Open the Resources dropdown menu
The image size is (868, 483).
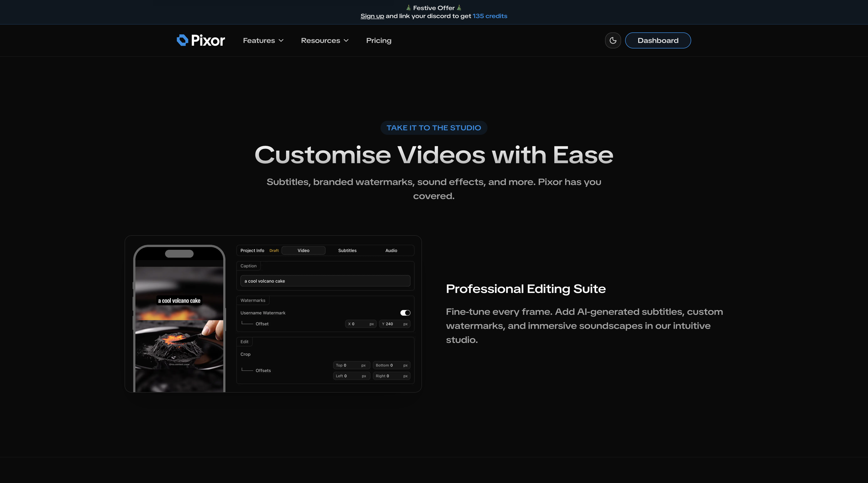(x=324, y=40)
